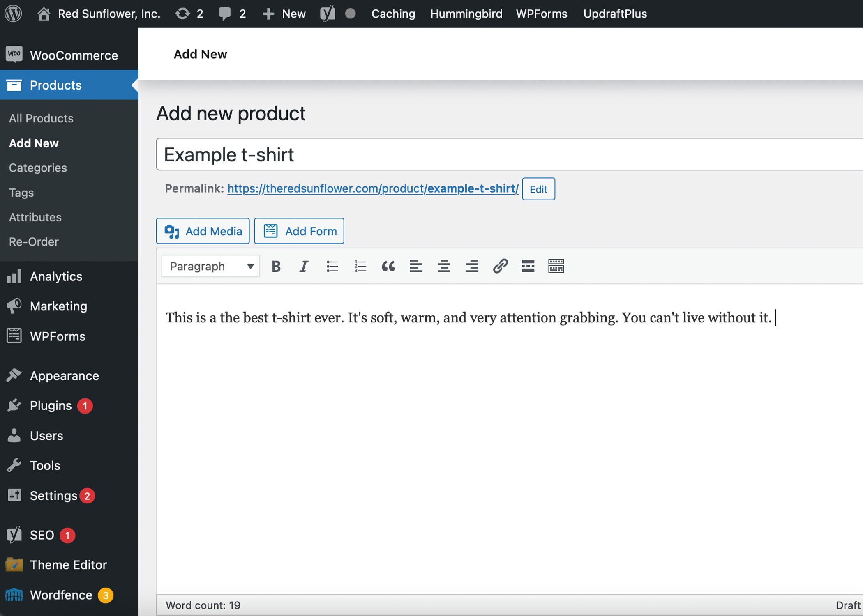The height and width of the screenshot is (616, 863).
Task: Open the Re-Order submenu item
Action: coord(34,241)
